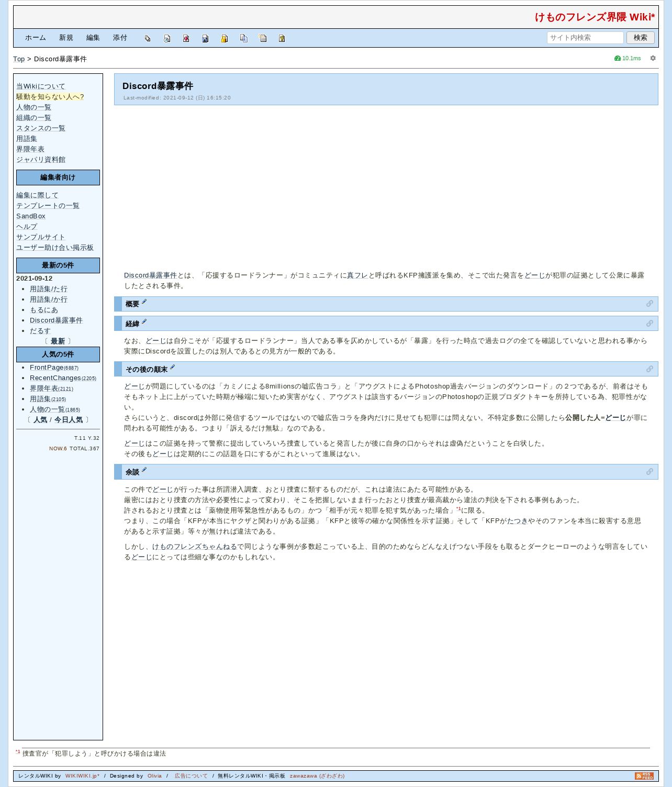Click the 検索 search button
672x787 pixels.
click(641, 38)
